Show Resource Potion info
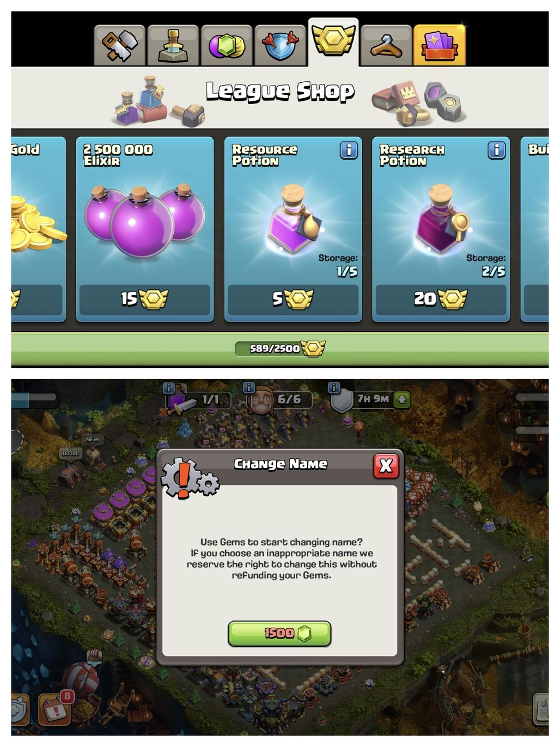The image size is (560, 747). (349, 150)
